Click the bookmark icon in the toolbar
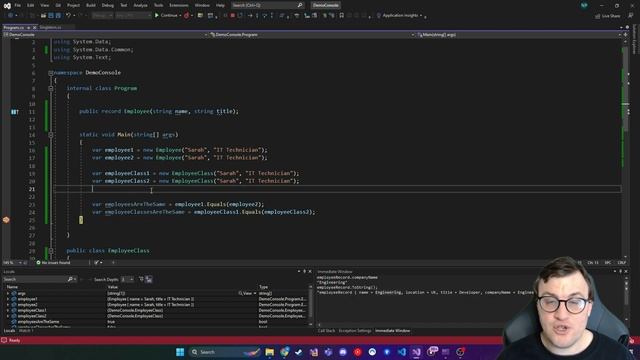The image size is (640, 360). click(x=342, y=16)
